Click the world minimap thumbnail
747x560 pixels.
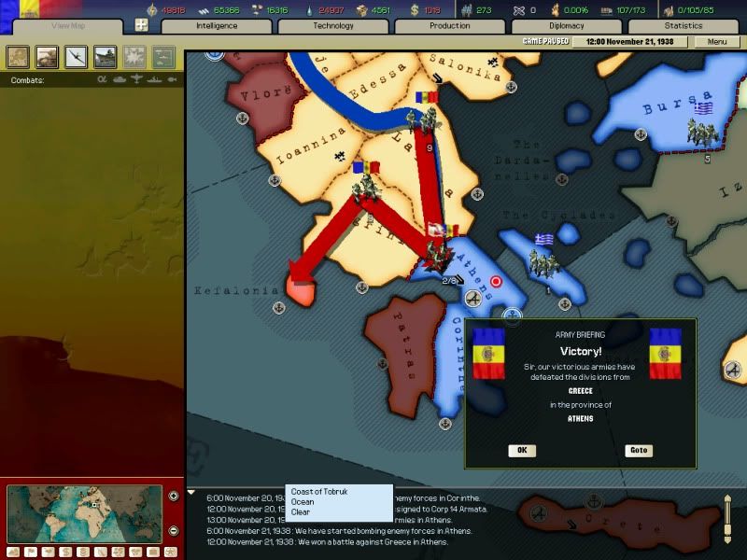tap(85, 514)
